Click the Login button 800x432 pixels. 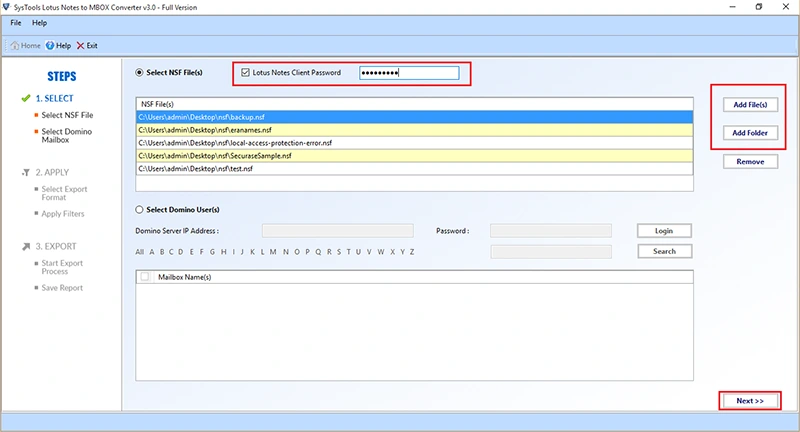(x=664, y=231)
